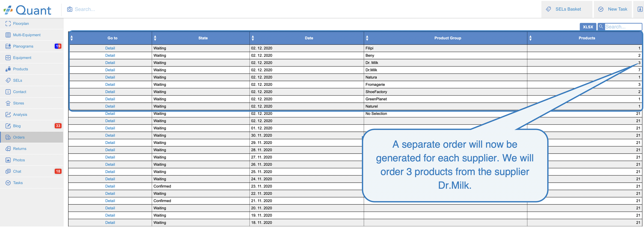Click the New Task button

613,9
